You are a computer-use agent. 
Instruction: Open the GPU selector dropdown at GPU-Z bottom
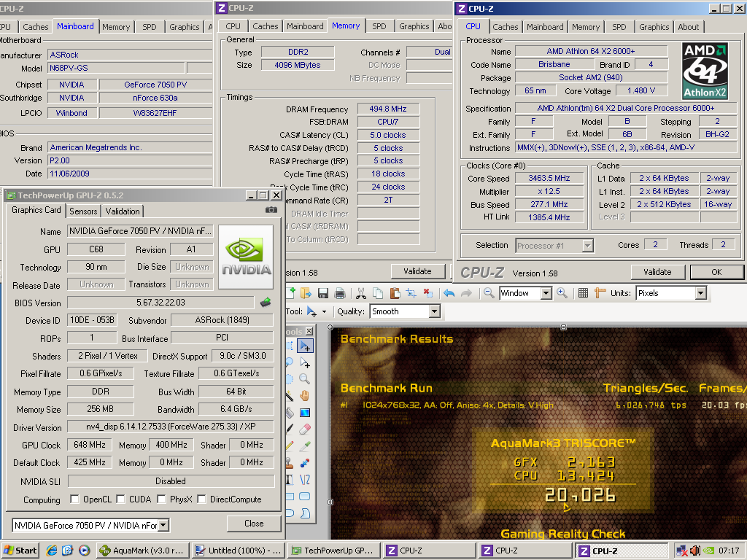click(163, 525)
